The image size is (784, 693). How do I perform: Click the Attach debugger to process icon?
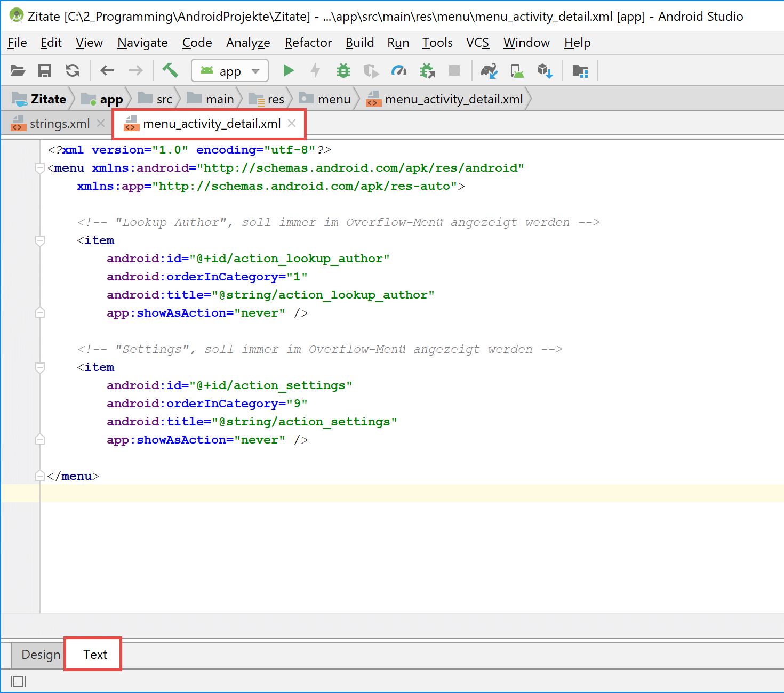pos(427,70)
